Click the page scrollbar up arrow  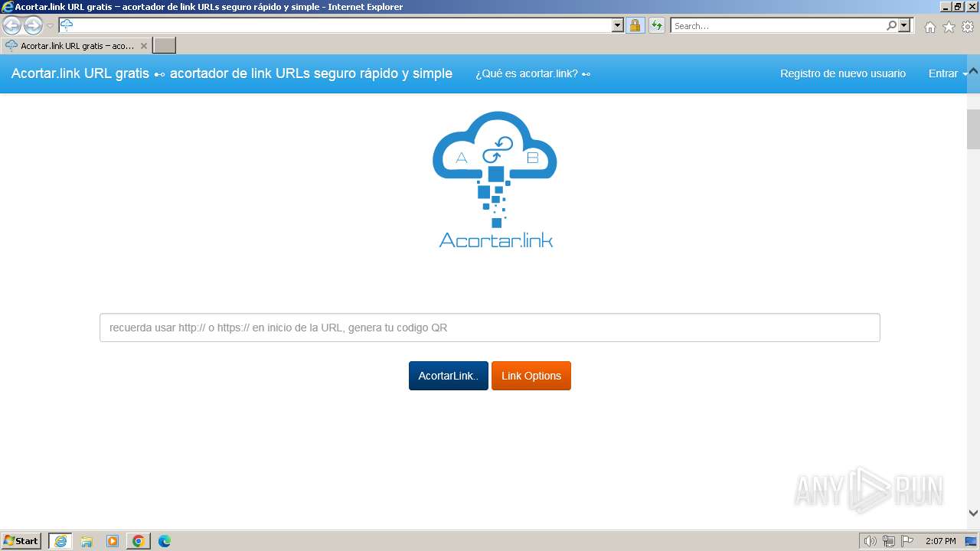(x=973, y=71)
